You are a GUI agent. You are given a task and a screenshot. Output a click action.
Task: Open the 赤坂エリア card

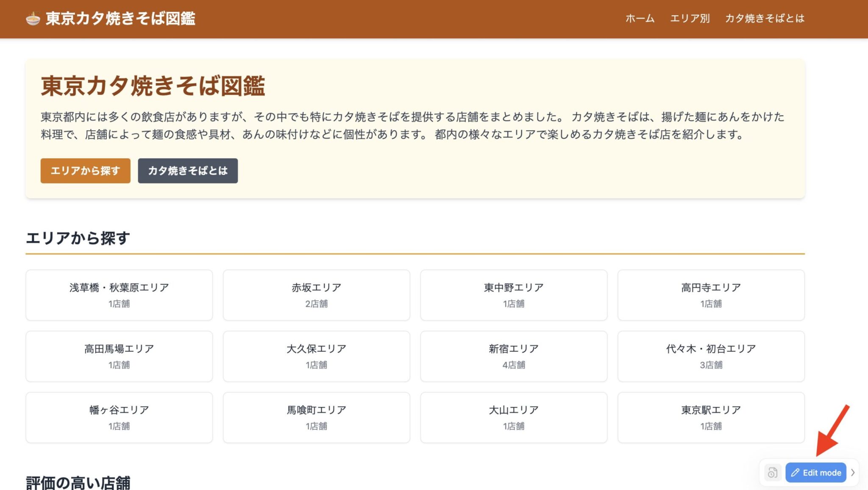[316, 295]
